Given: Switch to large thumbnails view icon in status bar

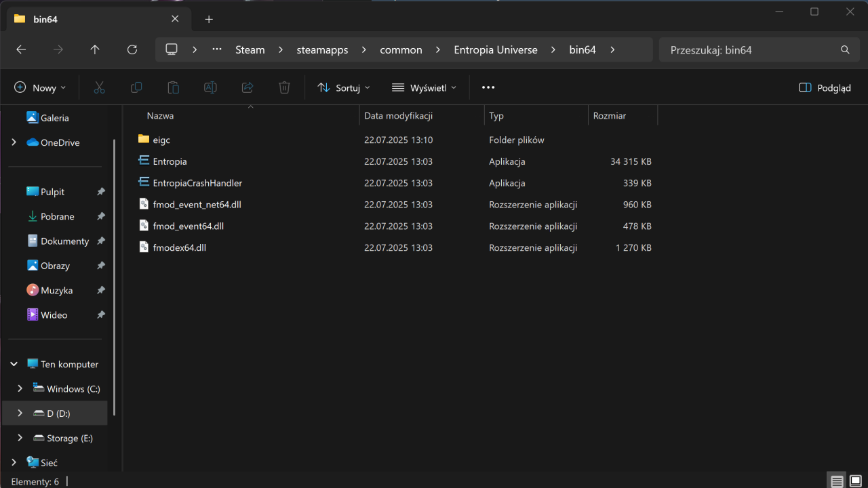Looking at the screenshot, I should coord(856,481).
